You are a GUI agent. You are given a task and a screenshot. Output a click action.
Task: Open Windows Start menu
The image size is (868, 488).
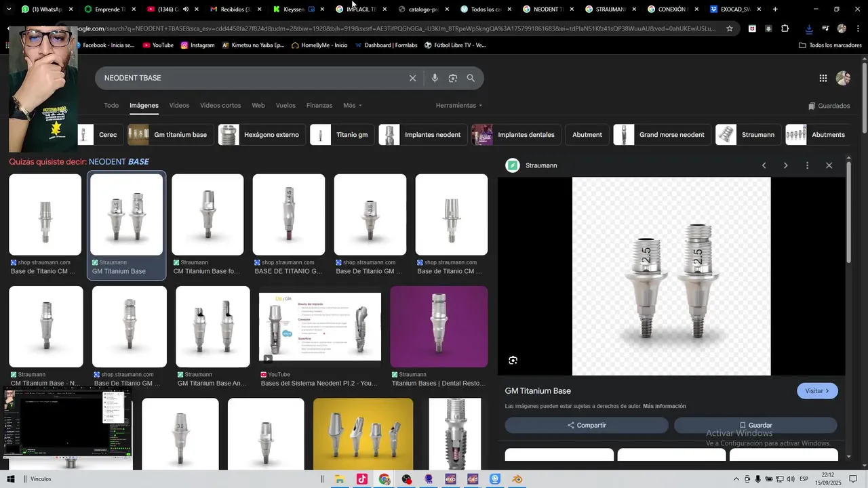point(11,479)
